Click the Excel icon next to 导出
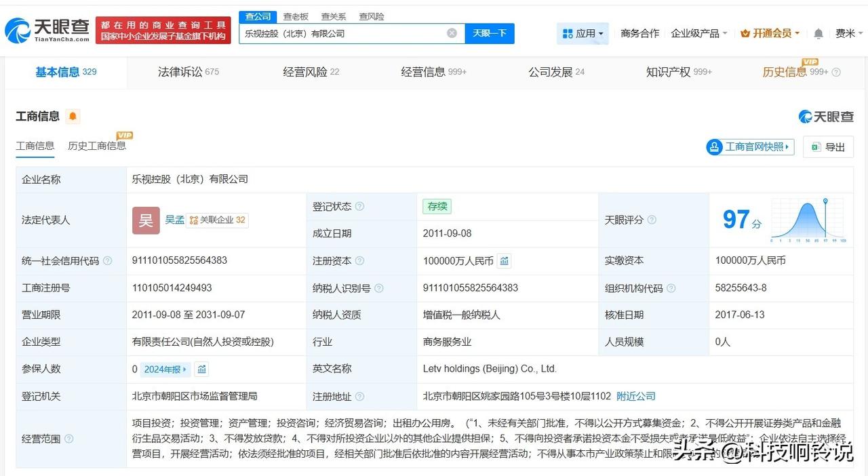 (x=814, y=146)
